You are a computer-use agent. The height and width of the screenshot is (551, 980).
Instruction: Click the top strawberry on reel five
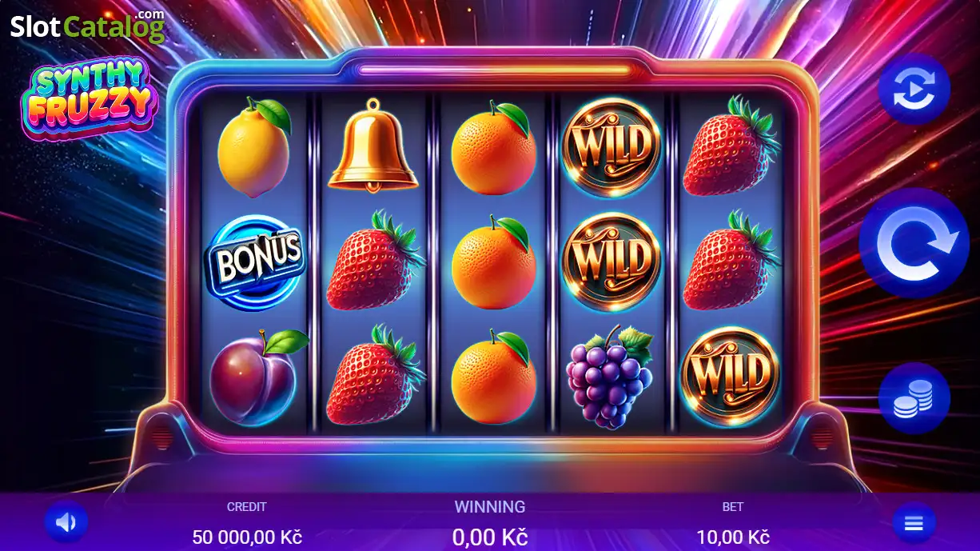(730, 146)
